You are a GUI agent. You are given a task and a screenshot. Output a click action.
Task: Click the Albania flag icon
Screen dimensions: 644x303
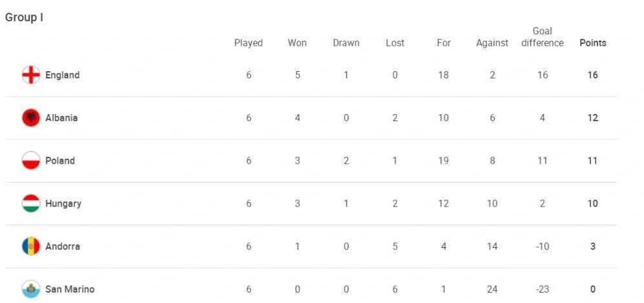[31, 118]
